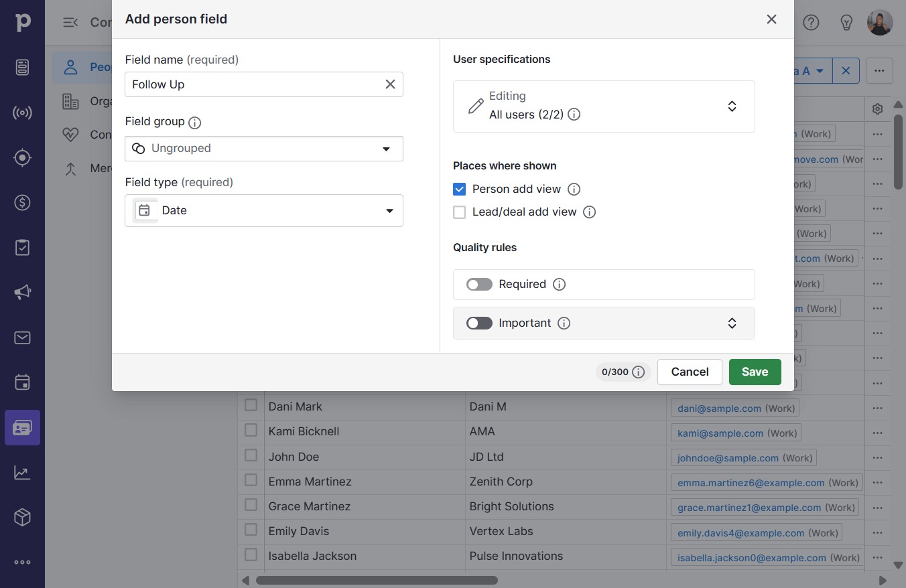Open the lightbulb tips icon
The height and width of the screenshot is (588, 906).
coord(846,22)
